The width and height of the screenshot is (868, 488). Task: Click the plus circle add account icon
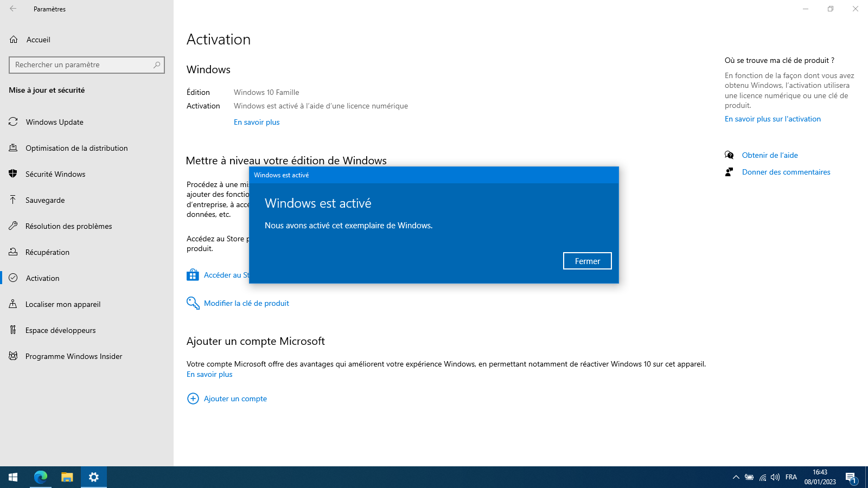(193, 399)
